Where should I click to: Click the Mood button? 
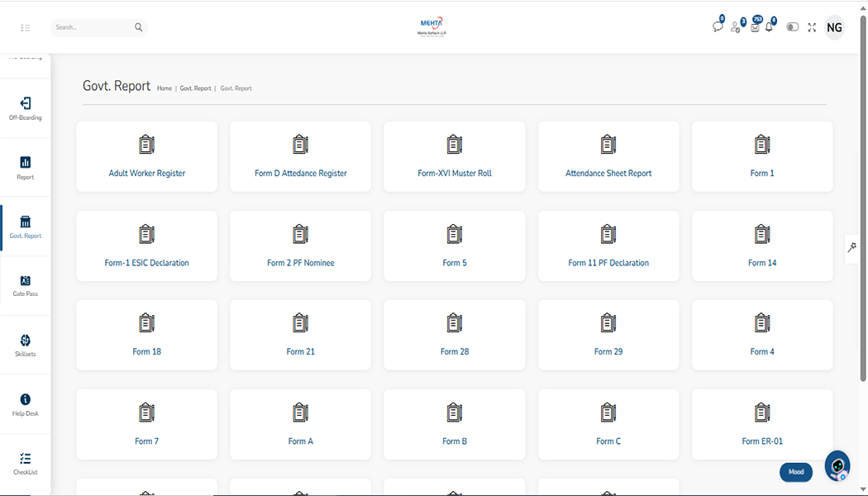[x=795, y=472]
